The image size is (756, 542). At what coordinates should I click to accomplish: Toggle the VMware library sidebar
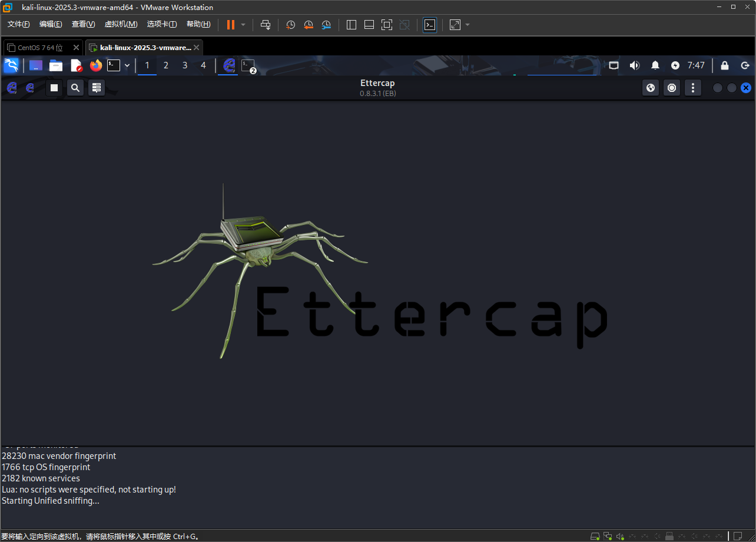pyautogui.click(x=352, y=24)
